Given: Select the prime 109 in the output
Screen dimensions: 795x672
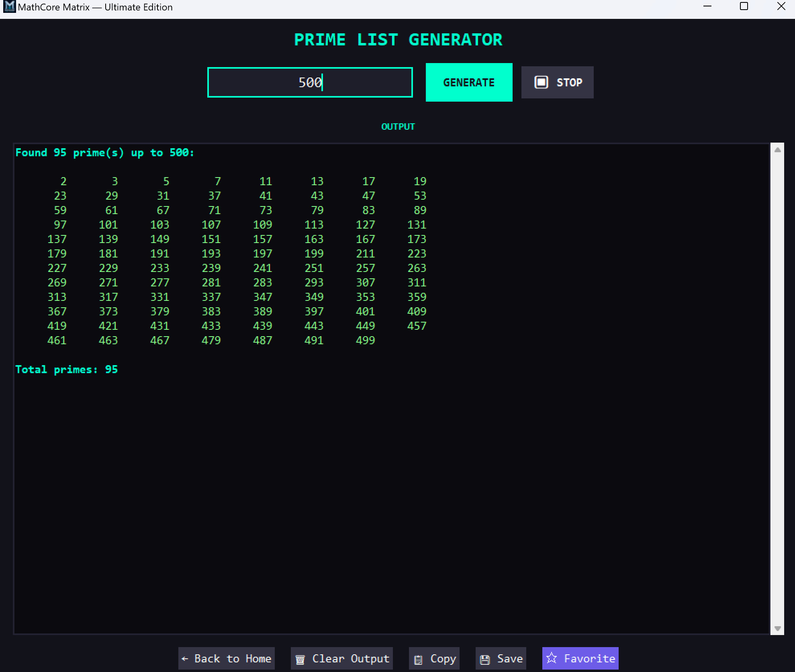Looking at the screenshot, I should tap(262, 225).
